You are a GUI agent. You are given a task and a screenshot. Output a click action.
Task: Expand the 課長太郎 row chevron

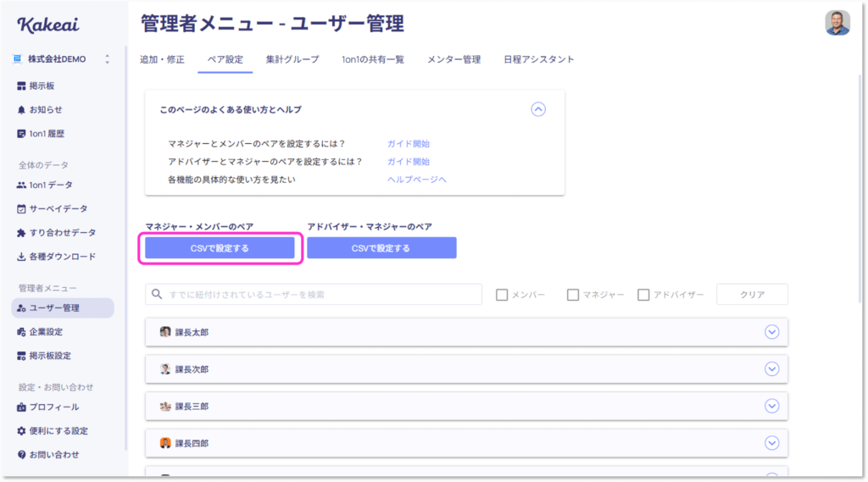tap(771, 332)
